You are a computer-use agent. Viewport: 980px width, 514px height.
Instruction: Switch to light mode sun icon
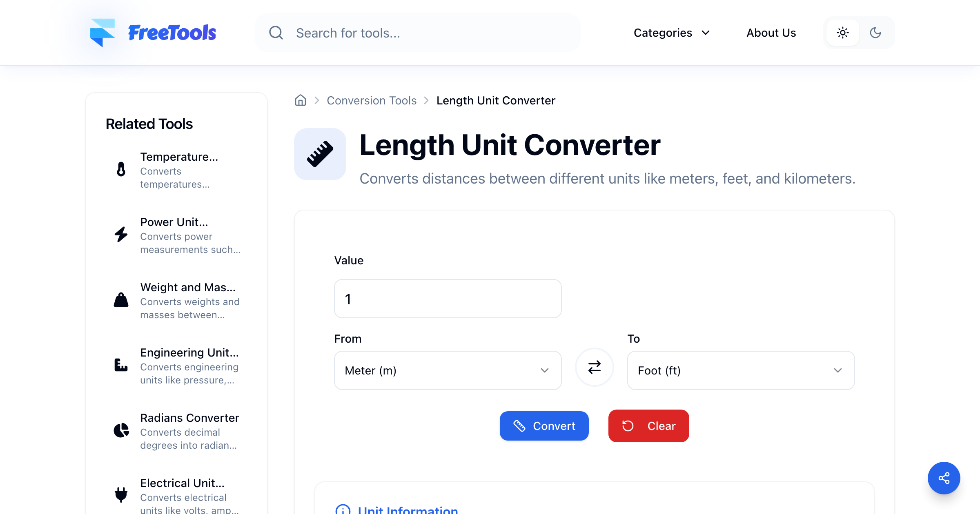tap(843, 33)
